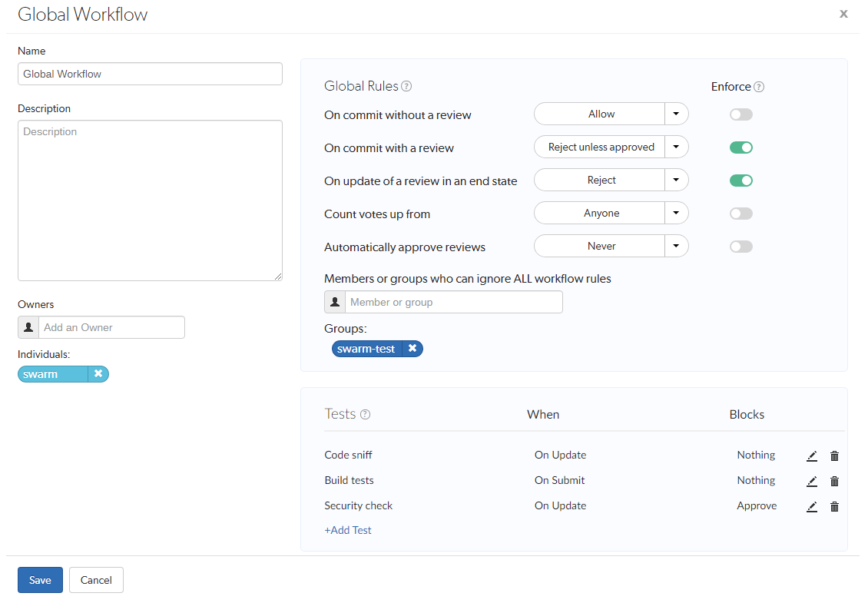
Task: Delete the Build tests entry
Action: coord(834,481)
